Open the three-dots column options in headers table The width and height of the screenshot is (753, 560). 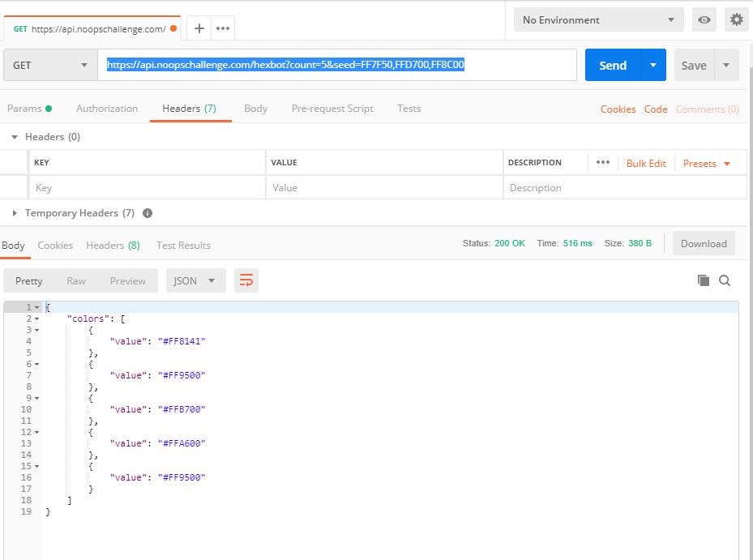pyautogui.click(x=602, y=162)
